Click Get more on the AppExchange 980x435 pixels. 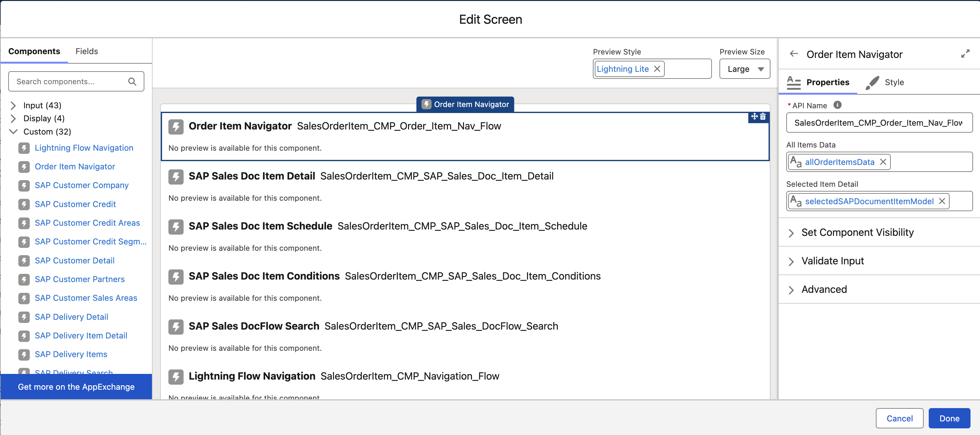76,387
